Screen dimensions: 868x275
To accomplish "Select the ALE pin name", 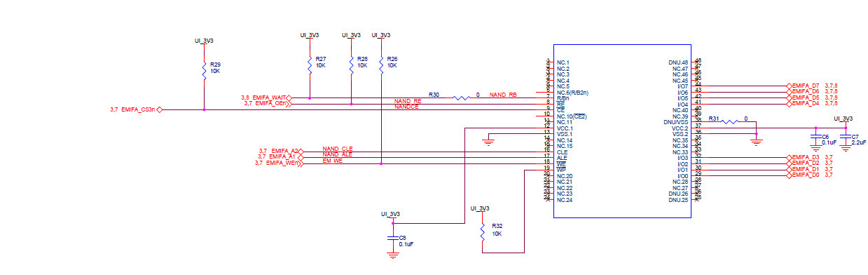I will [x=562, y=158].
